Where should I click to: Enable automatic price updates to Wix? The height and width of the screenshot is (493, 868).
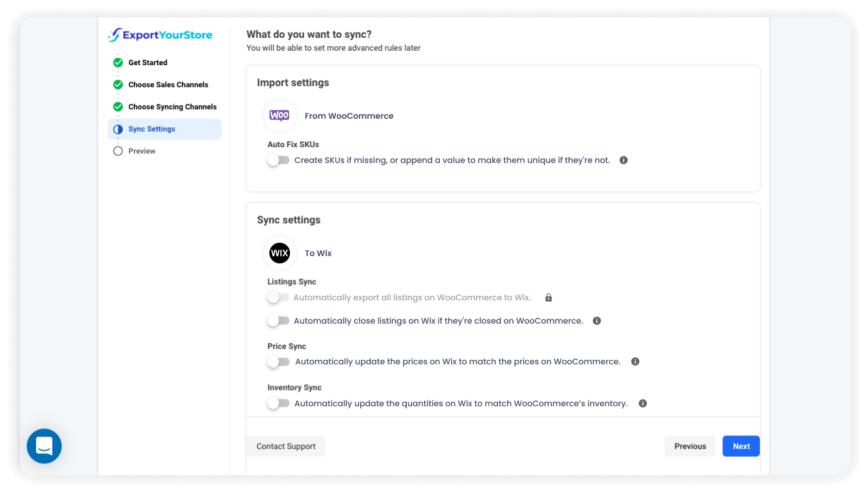(x=278, y=361)
